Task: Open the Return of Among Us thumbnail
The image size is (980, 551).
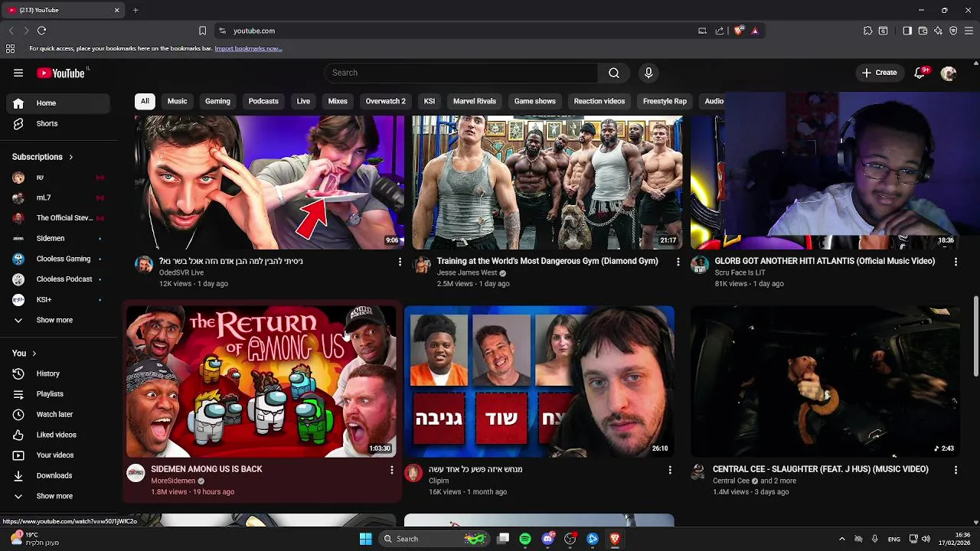Action: (x=262, y=381)
